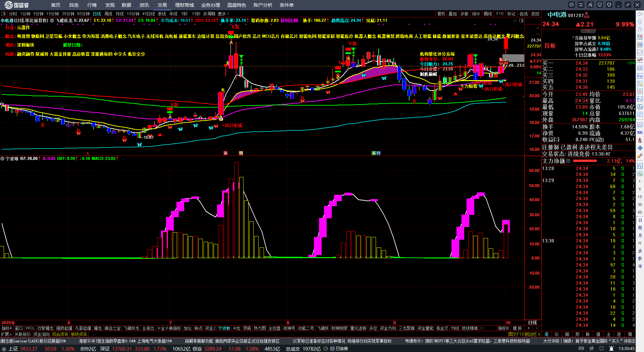Open the 交易 menu
The image size is (644, 352).
(x=162, y=5)
